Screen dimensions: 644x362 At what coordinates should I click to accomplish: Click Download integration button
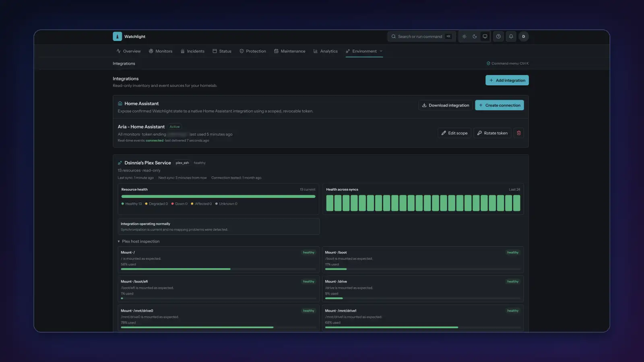tap(446, 105)
